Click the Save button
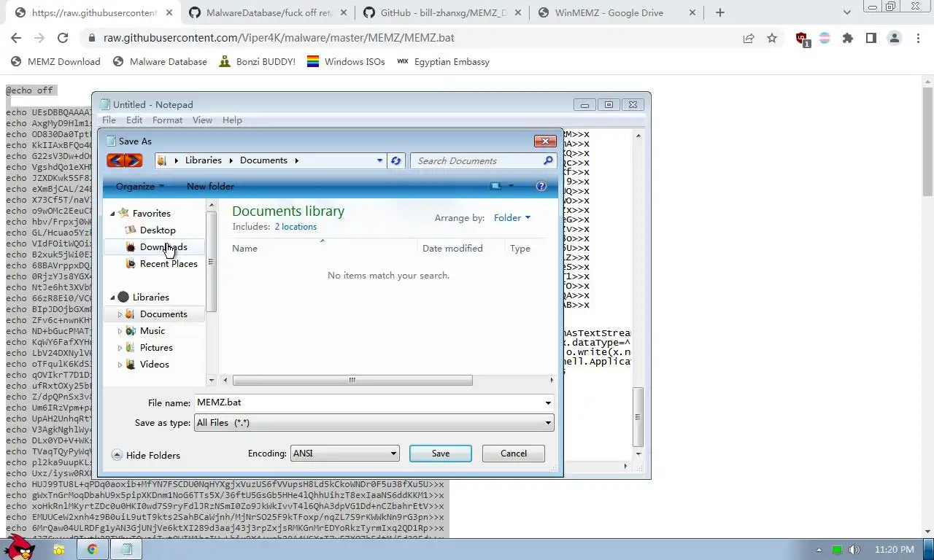 pos(441,454)
